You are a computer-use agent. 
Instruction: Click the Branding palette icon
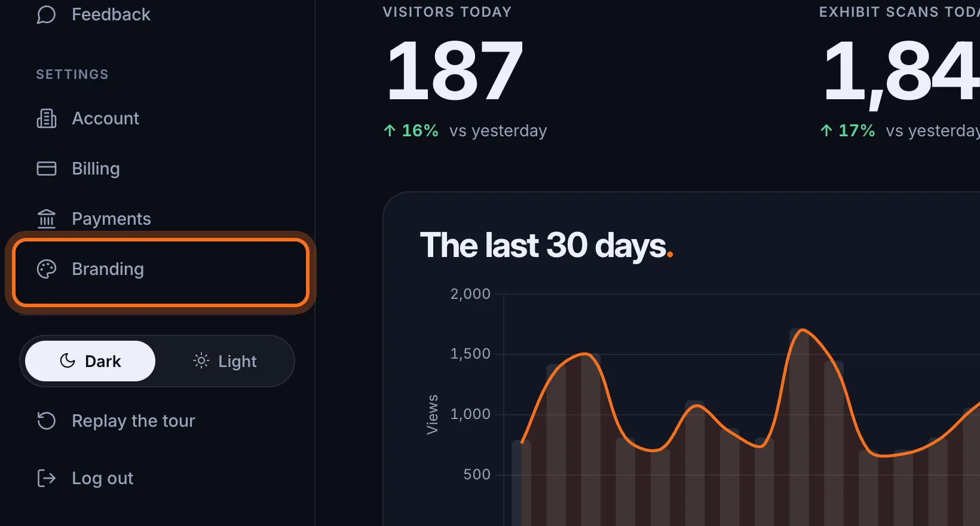click(x=46, y=269)
